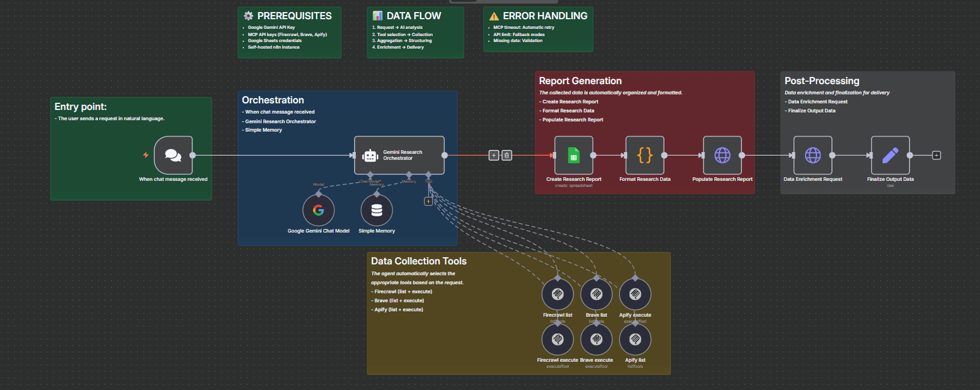Select the PREREQUISITES sticky note heading
Image resolution: width=980 pixels, height=390 pixels.
[294, 16]
